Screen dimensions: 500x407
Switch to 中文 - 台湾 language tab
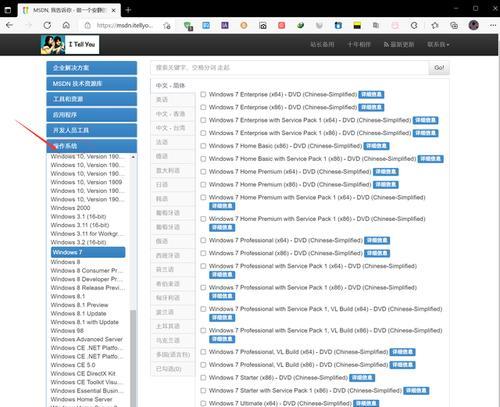[x=172, y=128]
